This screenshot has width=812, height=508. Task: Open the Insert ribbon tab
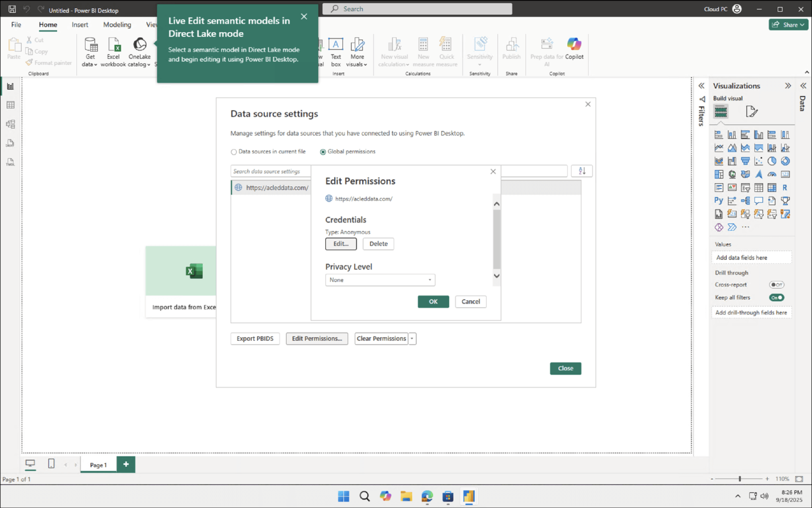80,24
